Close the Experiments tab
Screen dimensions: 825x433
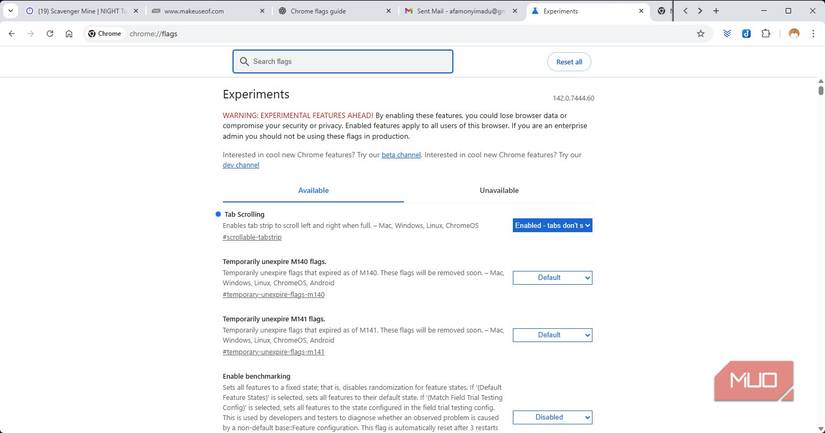tap(641, 11)
